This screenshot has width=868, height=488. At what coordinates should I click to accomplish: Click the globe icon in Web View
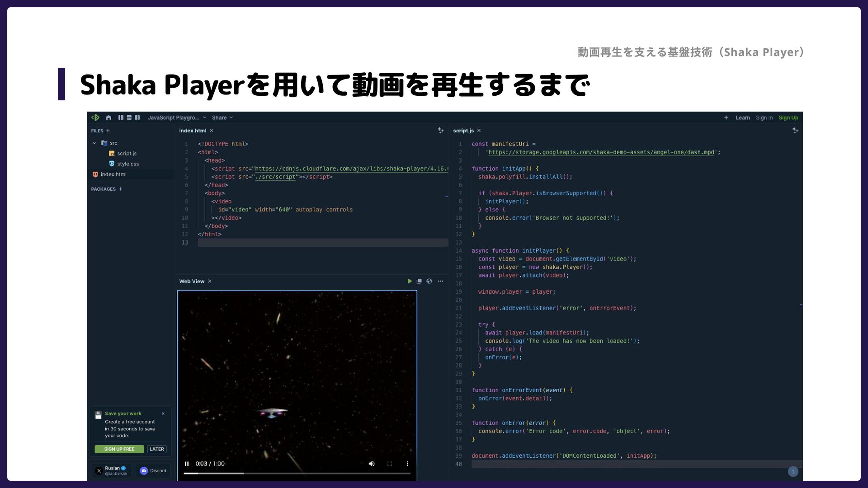click(429, 281)
